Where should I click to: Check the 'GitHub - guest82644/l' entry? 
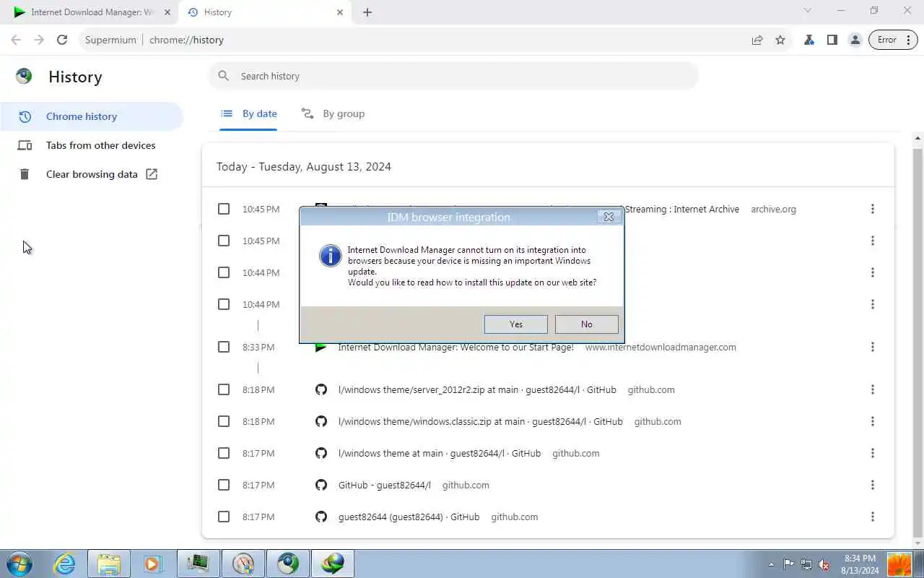tap(224, 485)
